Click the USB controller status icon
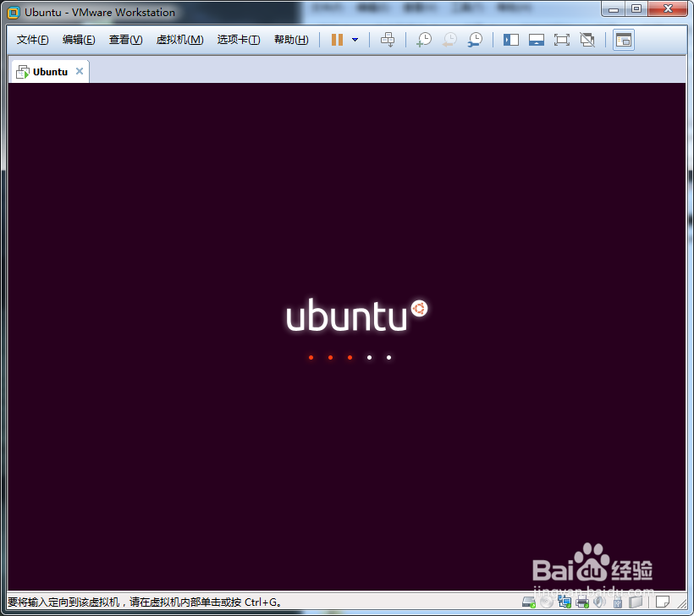The width and height of the screenshot is (694, 616). click(618, 602)
